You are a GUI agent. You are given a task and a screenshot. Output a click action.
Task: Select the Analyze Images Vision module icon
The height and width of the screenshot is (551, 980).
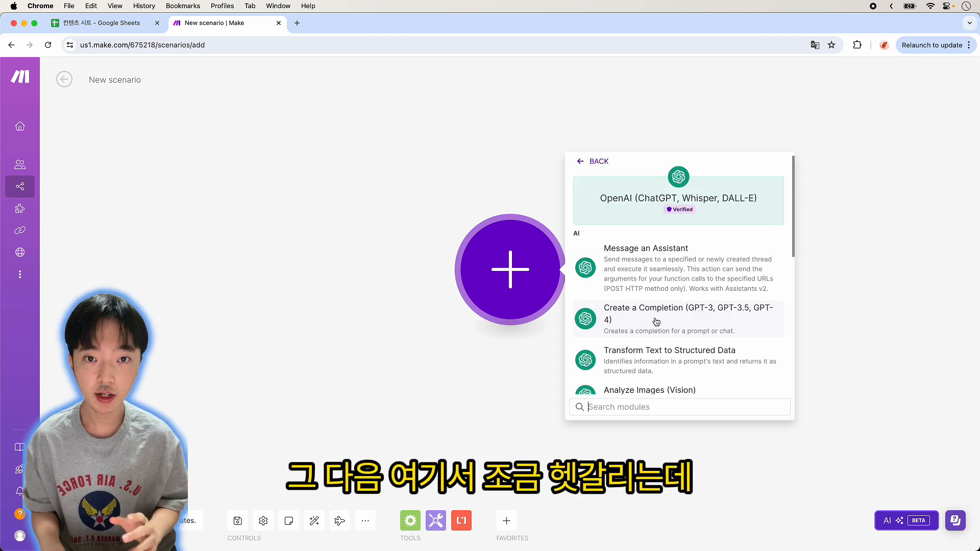click(x=585, y=390)
